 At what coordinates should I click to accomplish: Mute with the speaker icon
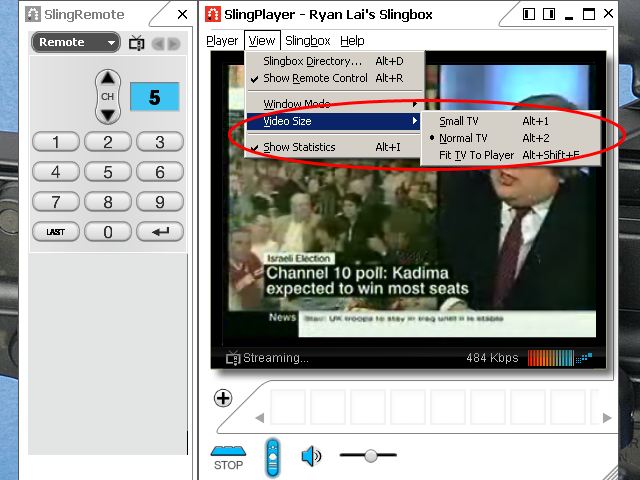[311, 456]
